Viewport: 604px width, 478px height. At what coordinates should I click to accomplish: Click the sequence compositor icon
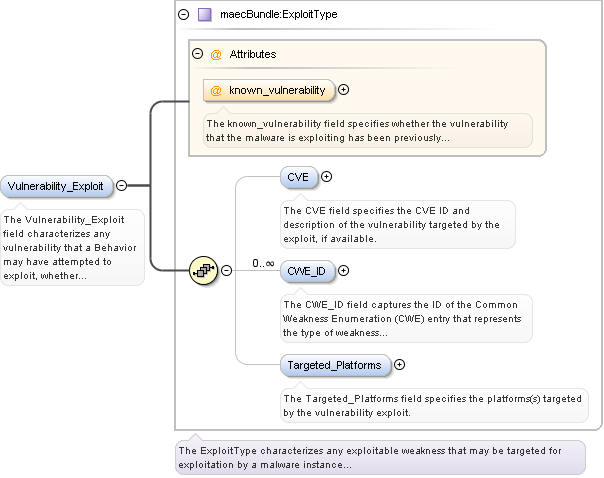(204, 269)
